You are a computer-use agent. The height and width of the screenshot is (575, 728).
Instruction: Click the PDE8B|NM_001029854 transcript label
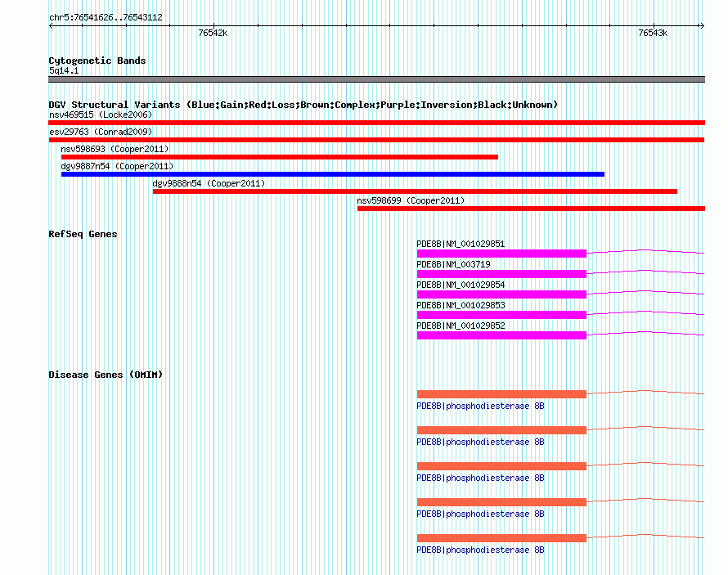pyautogui.click(x=461, y=285)
